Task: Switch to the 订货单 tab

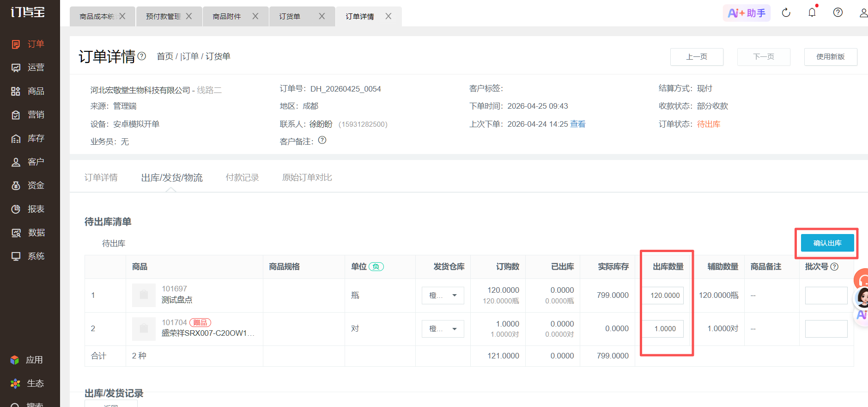Action: tap(290, 16)
